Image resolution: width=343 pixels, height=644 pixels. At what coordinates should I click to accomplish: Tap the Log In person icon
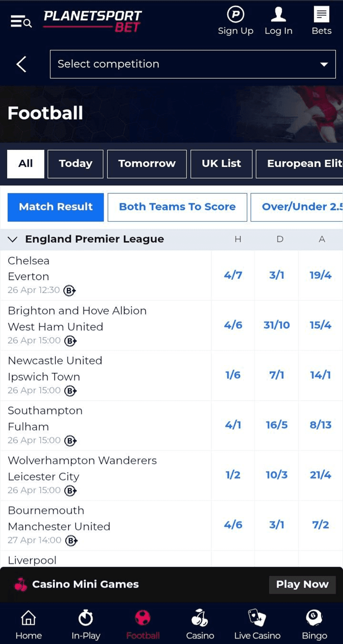(278, 15)
